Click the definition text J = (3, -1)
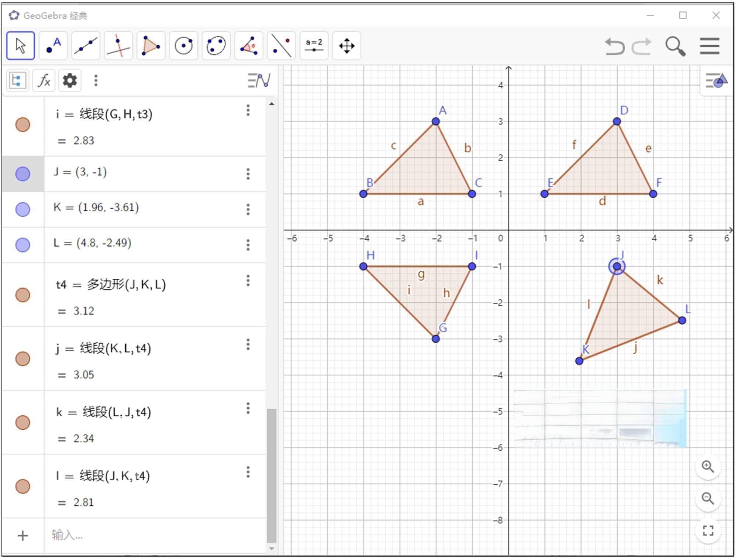 [x=80, y=172]
